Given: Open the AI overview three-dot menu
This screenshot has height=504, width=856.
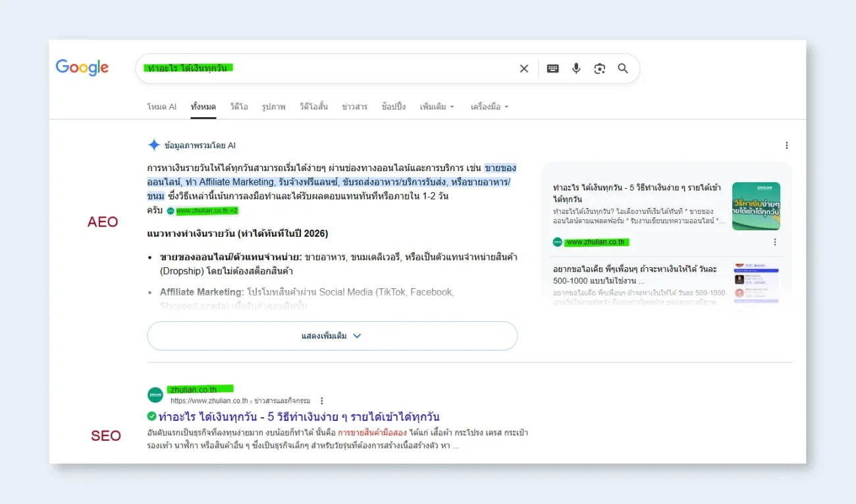Looking at the screenshot, I should click(x=786, y=145).
